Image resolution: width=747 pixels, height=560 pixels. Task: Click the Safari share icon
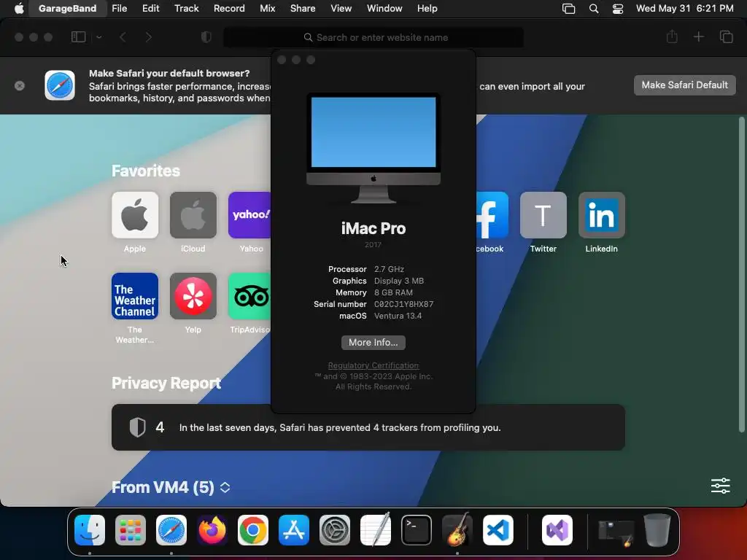672,36
